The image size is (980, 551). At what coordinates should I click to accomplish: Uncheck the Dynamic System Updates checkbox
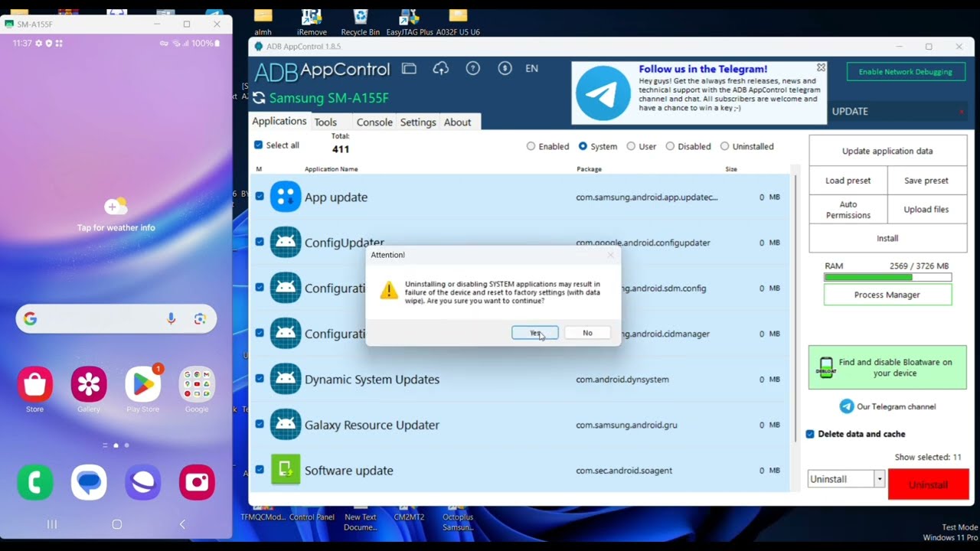(260, 379)
